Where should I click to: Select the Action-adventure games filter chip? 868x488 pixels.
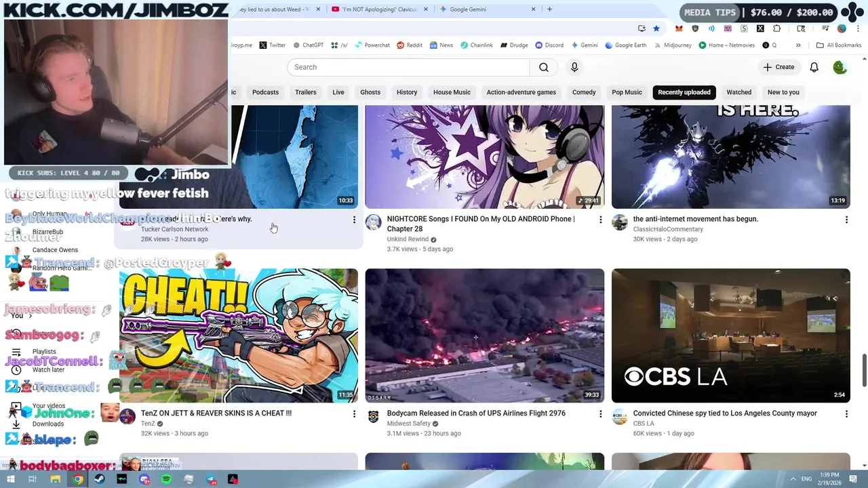[x=521, y=92]
